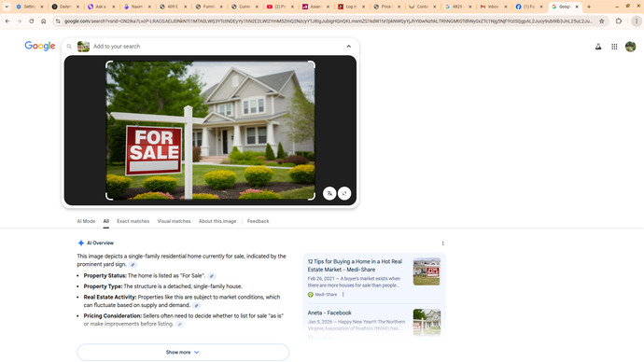Open the browser home page
This screenshot has height=362, width=644.
coord(43,21)
